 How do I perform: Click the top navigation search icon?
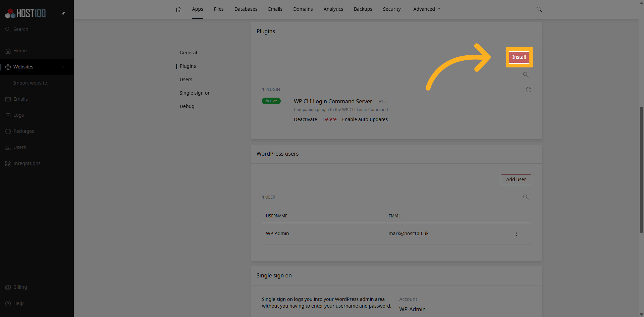539,9
